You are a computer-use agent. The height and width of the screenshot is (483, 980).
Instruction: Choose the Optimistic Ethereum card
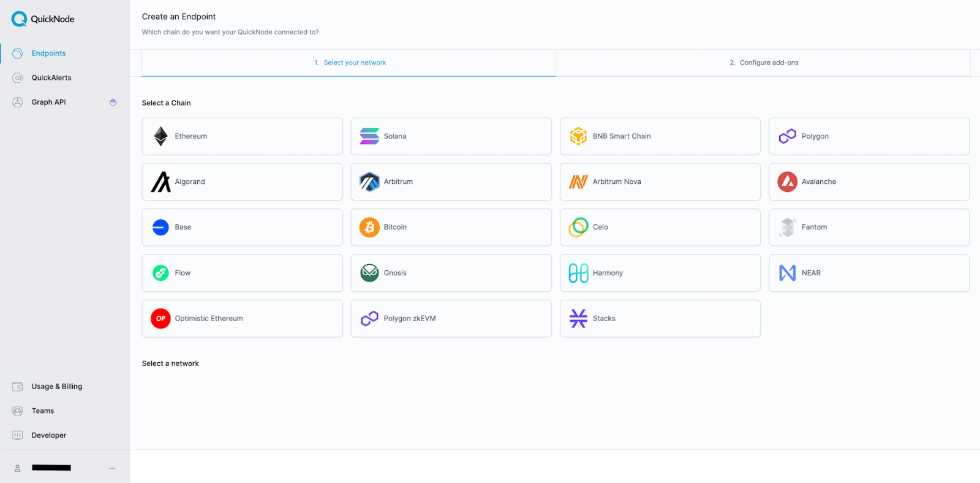(242, 318)
